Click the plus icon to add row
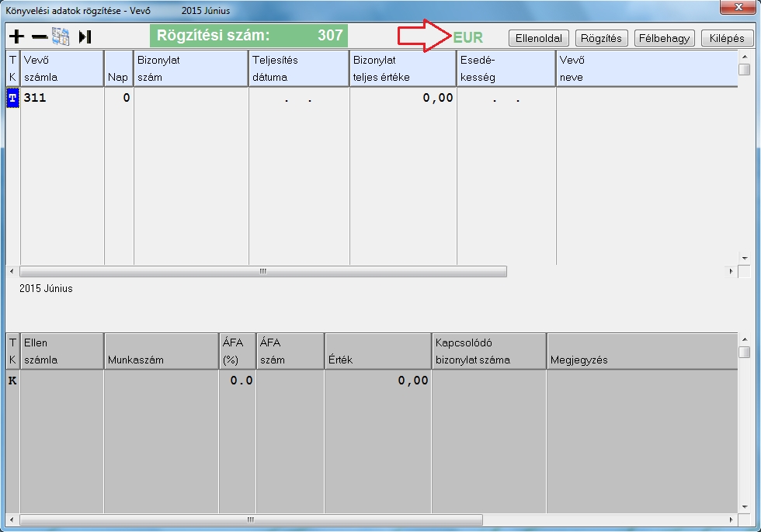761x532 pixels. (16, 37)
